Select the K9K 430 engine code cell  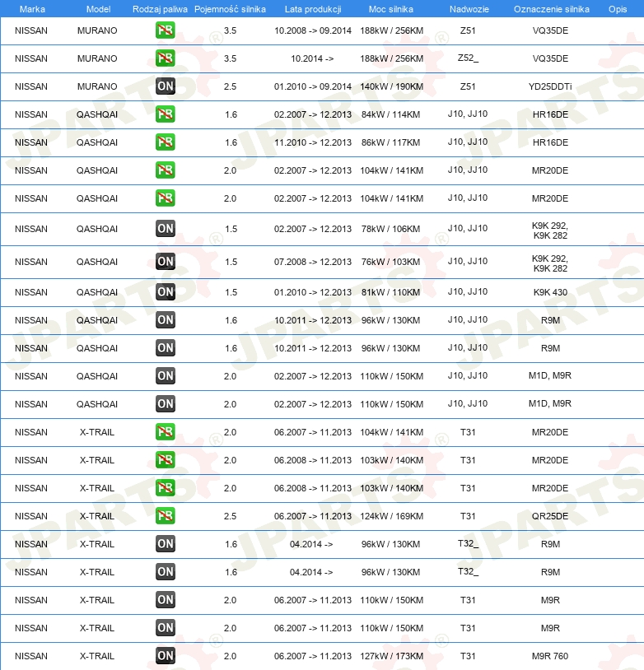[x=550, y=292]
